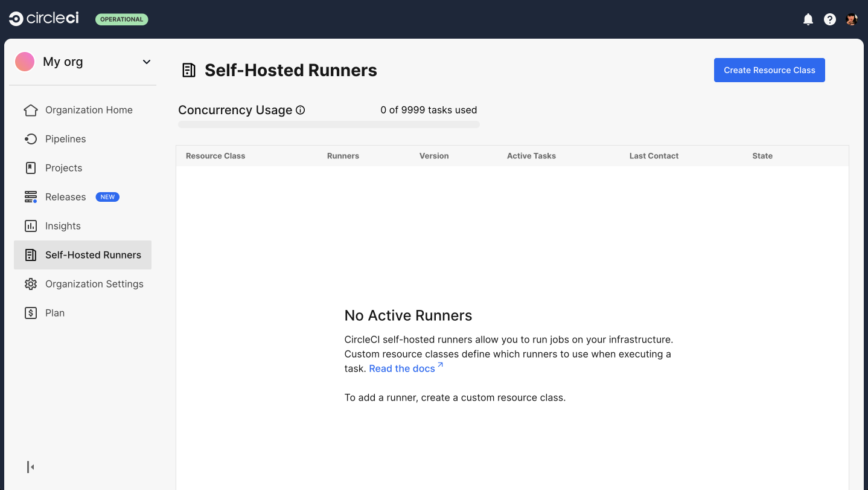Viewport: 868px width, 490px height.
Task: Open the user avatar menu
Action: 852,19
